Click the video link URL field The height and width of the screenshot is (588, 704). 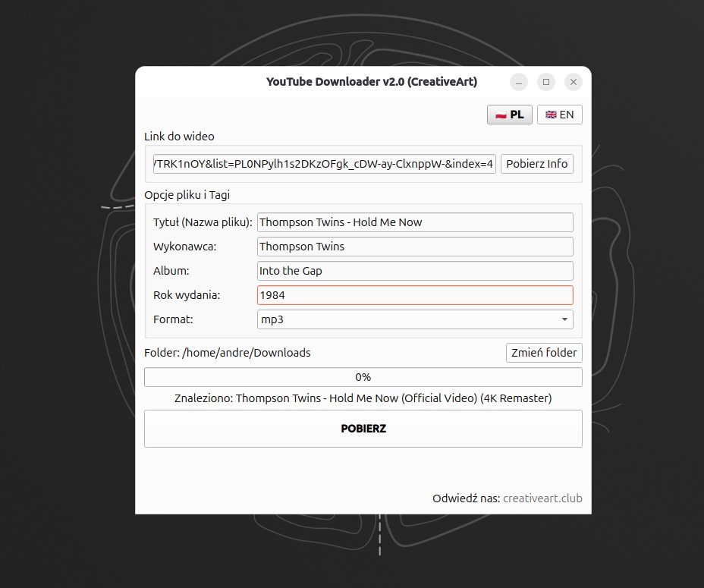click(324, 164)
